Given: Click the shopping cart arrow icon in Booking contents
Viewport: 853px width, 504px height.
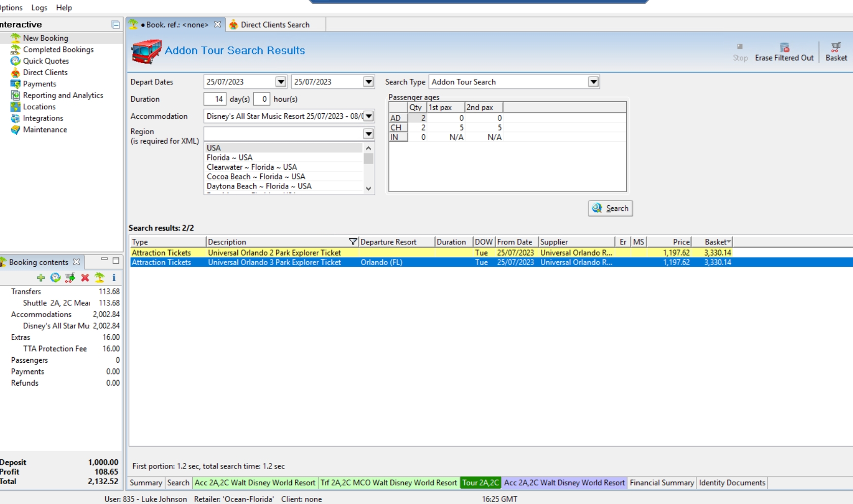Looking at the screenshot, I should coord(70,277).
